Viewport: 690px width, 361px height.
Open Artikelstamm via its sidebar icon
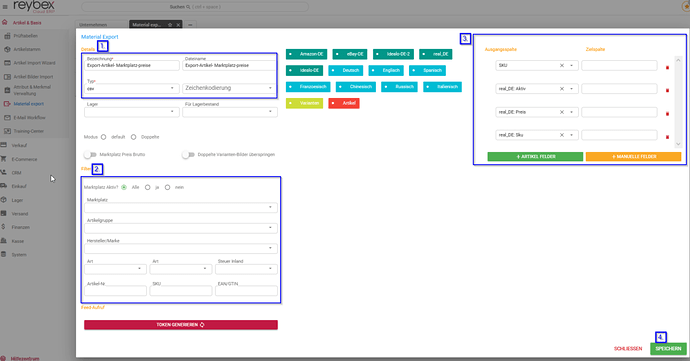(7, 49)
